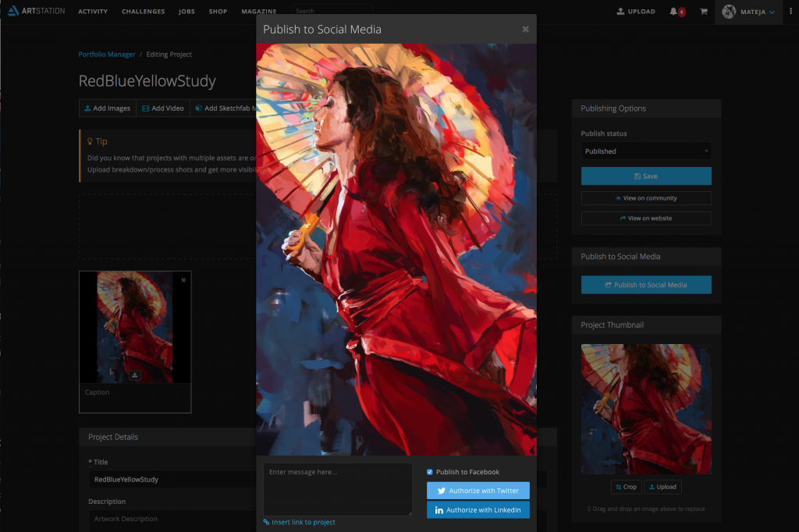799x532 pixels.
Task: Remove the uploaded image asset
Action: pyautogui.click(x=183, y=279)
